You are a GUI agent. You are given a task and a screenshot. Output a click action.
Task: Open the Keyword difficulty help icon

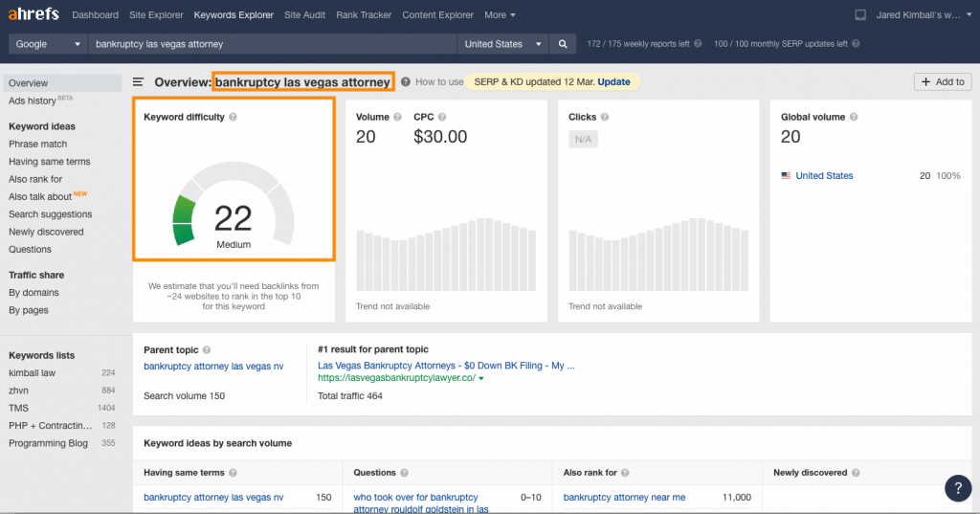(x=233, y=117)
